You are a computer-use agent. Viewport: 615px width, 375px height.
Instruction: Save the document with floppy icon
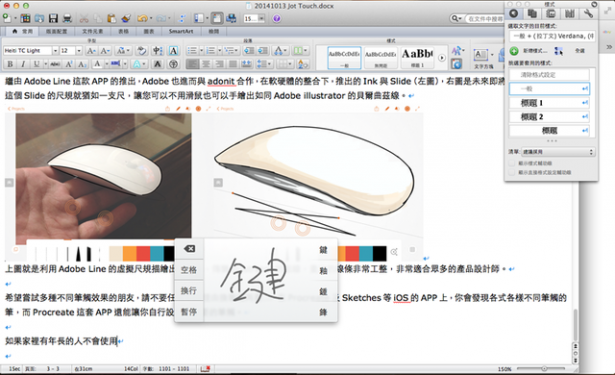[x=53, y=18]
